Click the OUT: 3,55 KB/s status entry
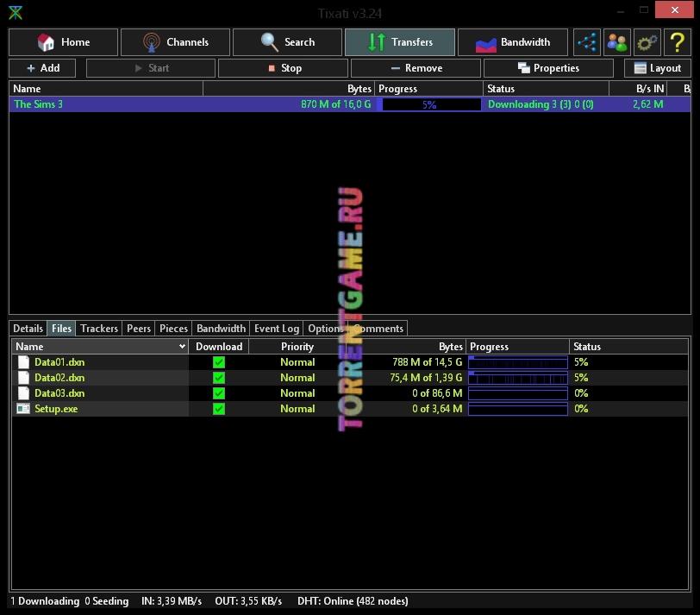Viewport: 700px width, 615px height. click(248, 601)
